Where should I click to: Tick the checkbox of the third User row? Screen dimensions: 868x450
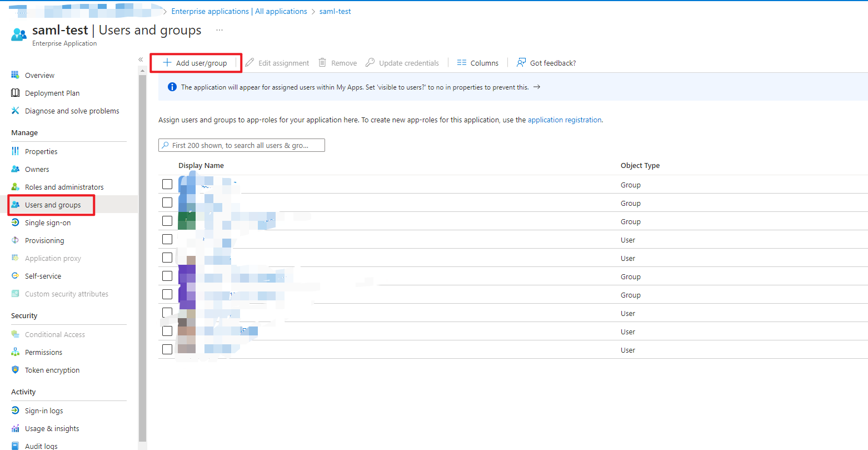click(167, 313)
